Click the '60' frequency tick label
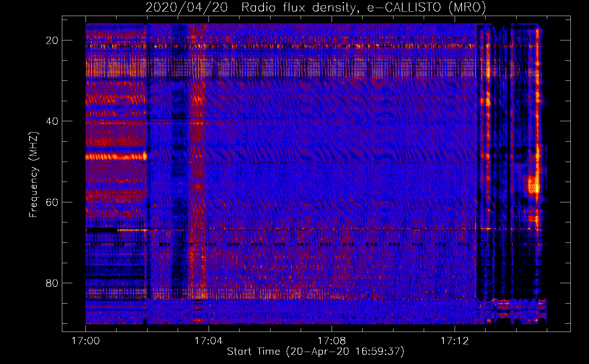This screenshot has height=364, width=589. tap(52, 202)
